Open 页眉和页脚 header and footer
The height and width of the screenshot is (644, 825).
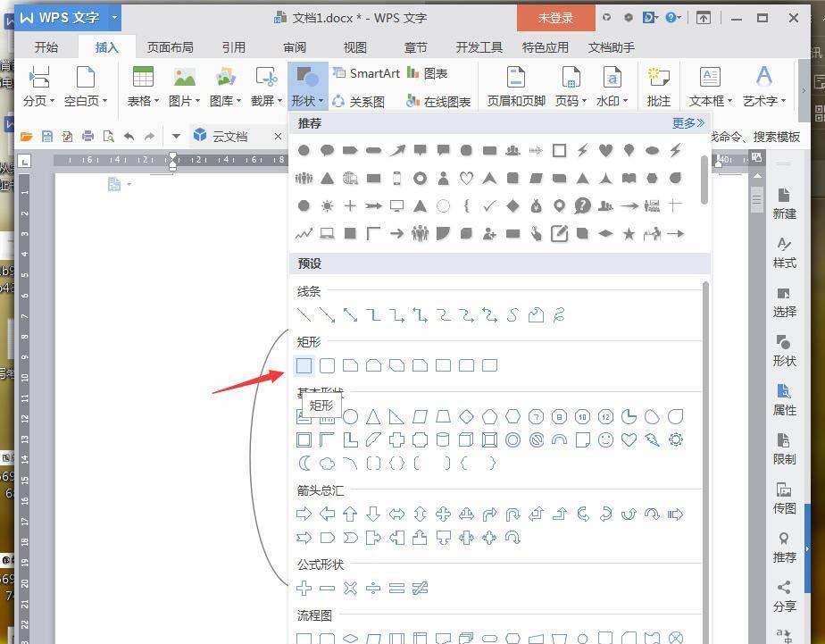(x=516, y=87)
